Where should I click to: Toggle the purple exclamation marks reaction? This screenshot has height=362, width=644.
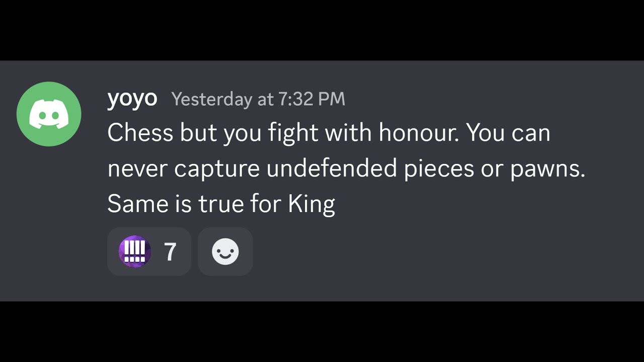(x=149, y=251)
